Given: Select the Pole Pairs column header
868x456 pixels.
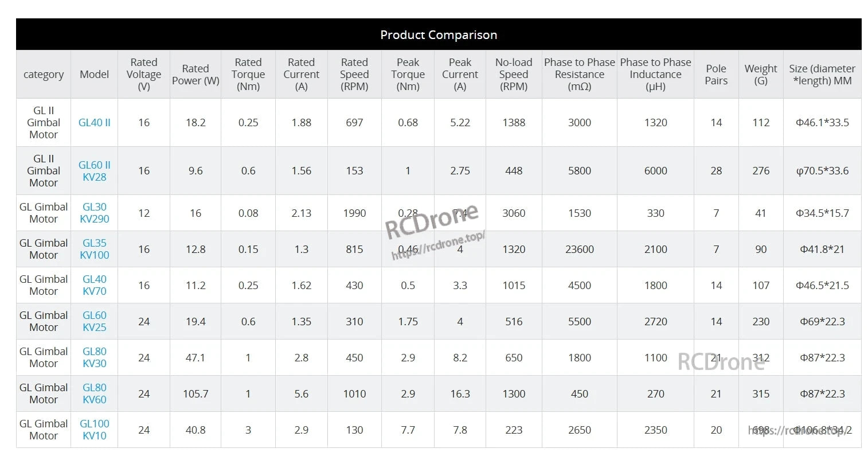Looking at the screenshot, I should coord(716,75).
